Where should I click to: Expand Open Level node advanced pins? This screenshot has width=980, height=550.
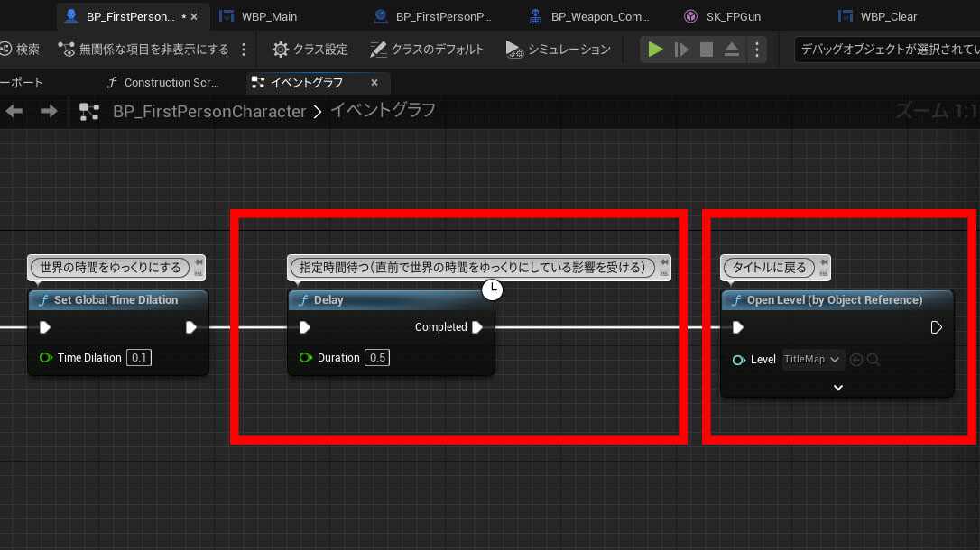tap(837, 387)
